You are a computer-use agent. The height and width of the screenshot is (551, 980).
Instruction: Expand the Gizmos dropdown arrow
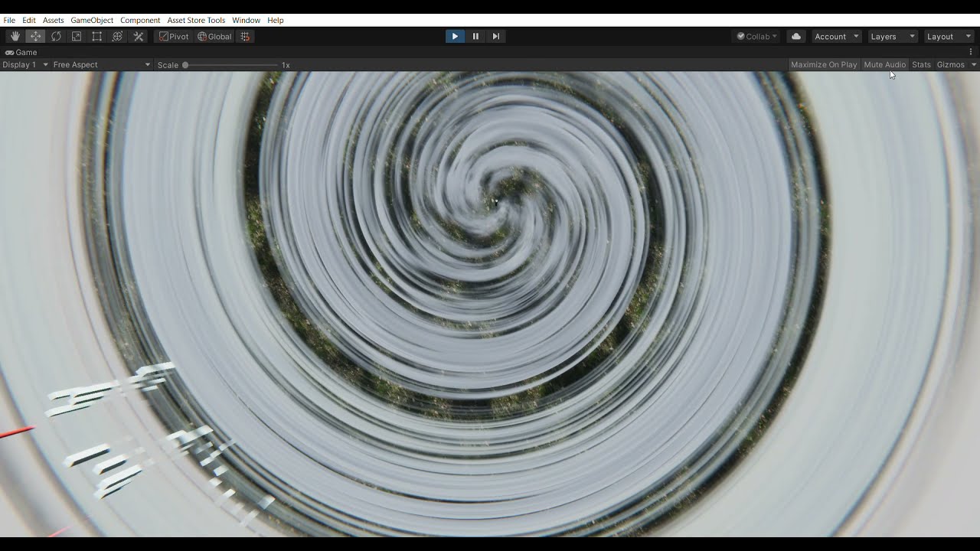point(974,64)
